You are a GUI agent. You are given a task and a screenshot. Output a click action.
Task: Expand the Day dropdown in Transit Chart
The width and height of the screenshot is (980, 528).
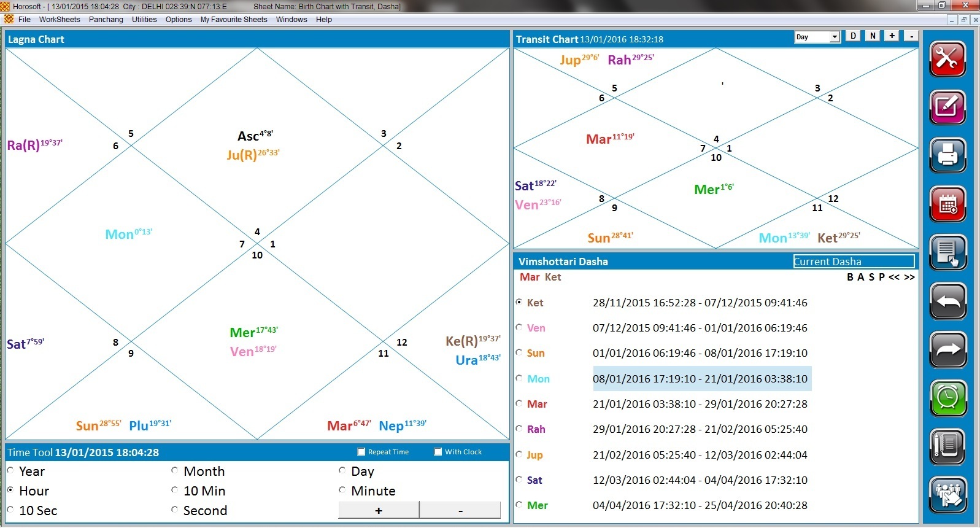pyautogui.click(x=834, y=37)
